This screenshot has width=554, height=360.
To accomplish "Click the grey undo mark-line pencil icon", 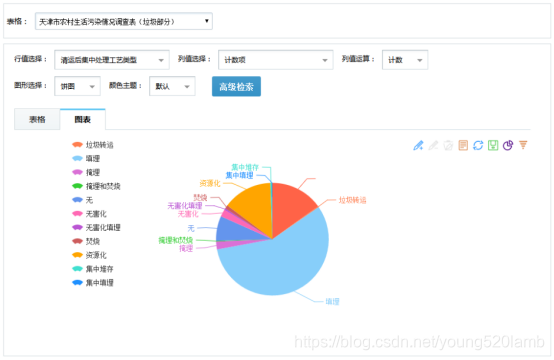I will (x=433, y=145).
